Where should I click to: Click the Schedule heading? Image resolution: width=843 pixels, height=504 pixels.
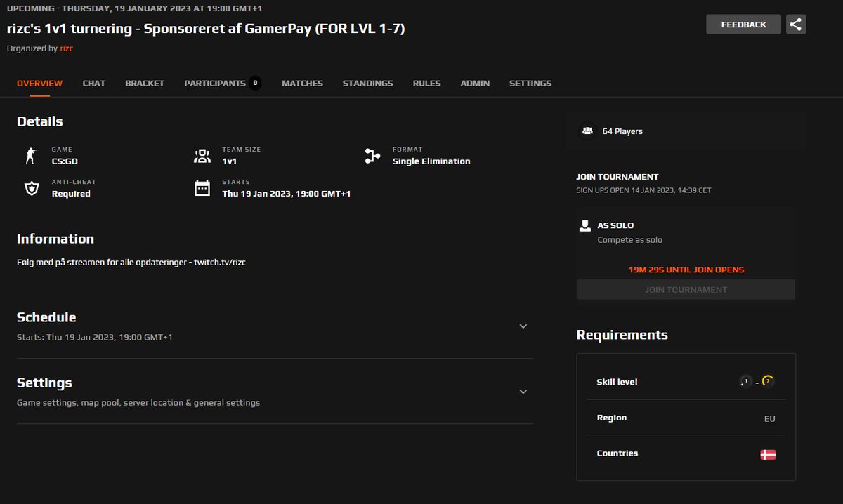(x=46, y=317)
